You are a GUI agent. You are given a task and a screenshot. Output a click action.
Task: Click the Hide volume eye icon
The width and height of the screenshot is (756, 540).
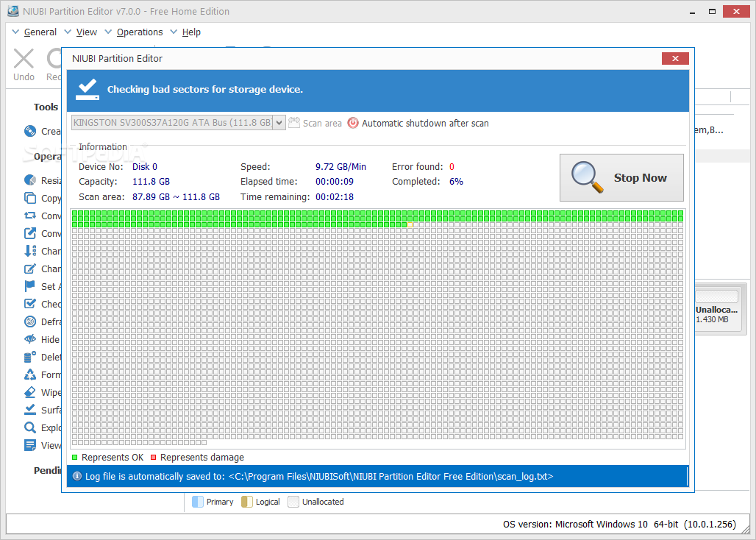click(30, 340)
